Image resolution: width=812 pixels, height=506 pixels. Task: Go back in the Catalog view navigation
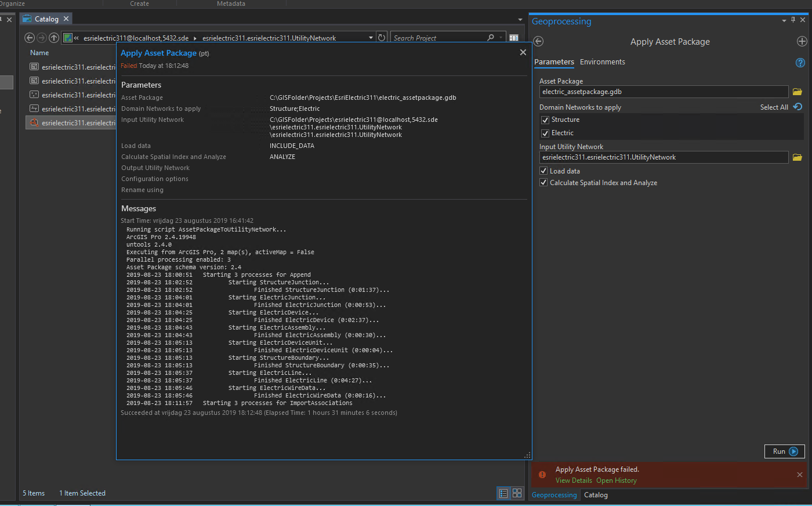point(30,38)
